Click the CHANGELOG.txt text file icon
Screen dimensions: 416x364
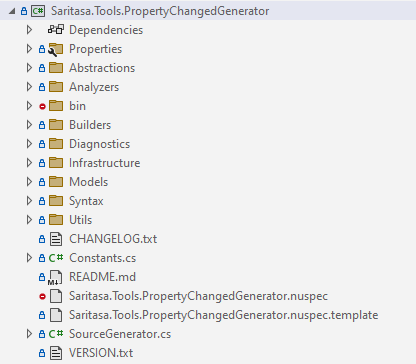(x=56, y=239)
